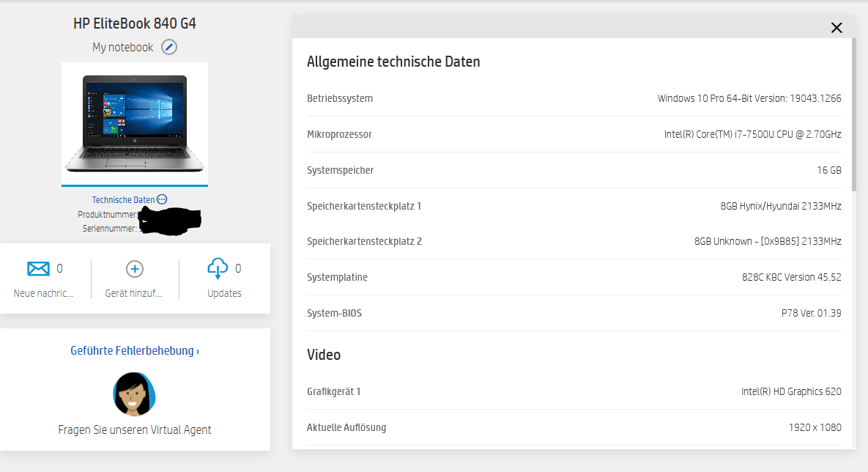Click the Video section heading

click(324, 355)
